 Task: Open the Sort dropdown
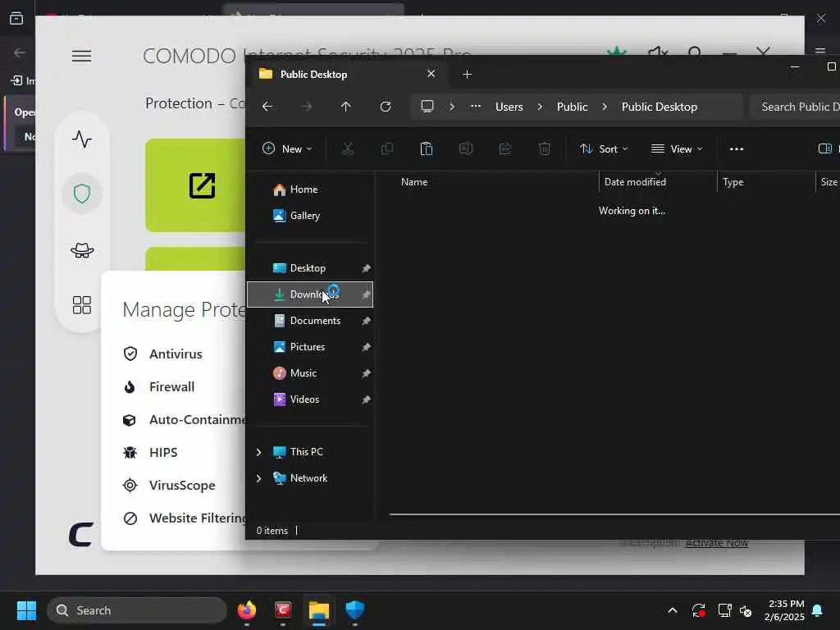coord(603,149)
